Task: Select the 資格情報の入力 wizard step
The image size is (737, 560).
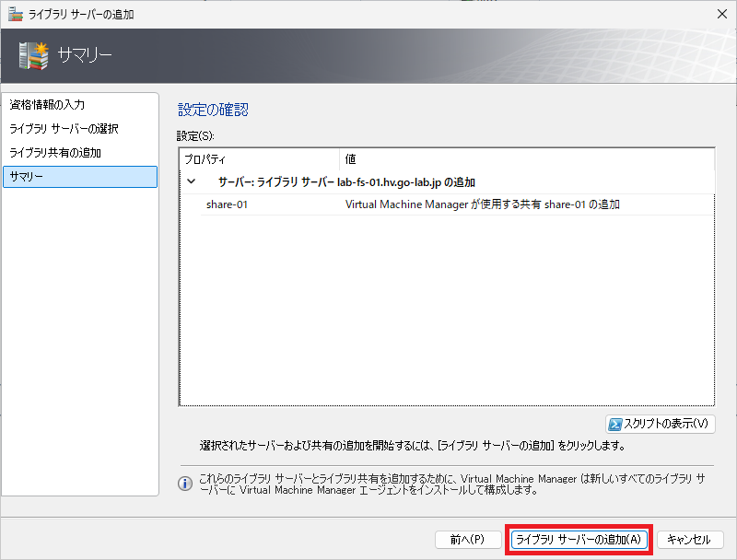Action: (47, 104)
